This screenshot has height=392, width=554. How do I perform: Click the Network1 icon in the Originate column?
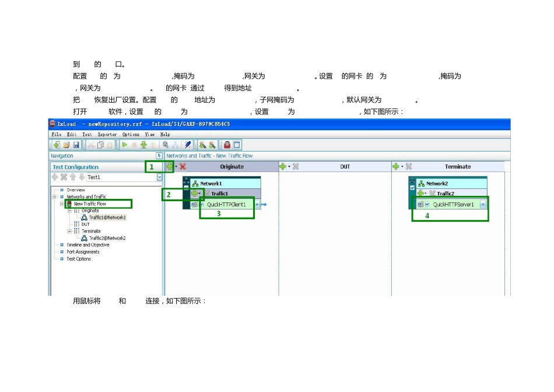(195, 184)
